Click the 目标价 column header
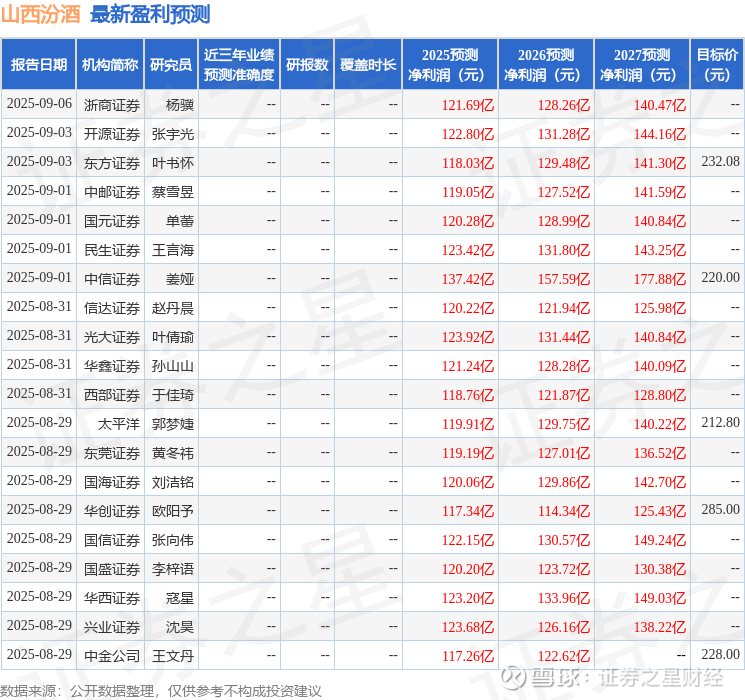 click(716, 65)
